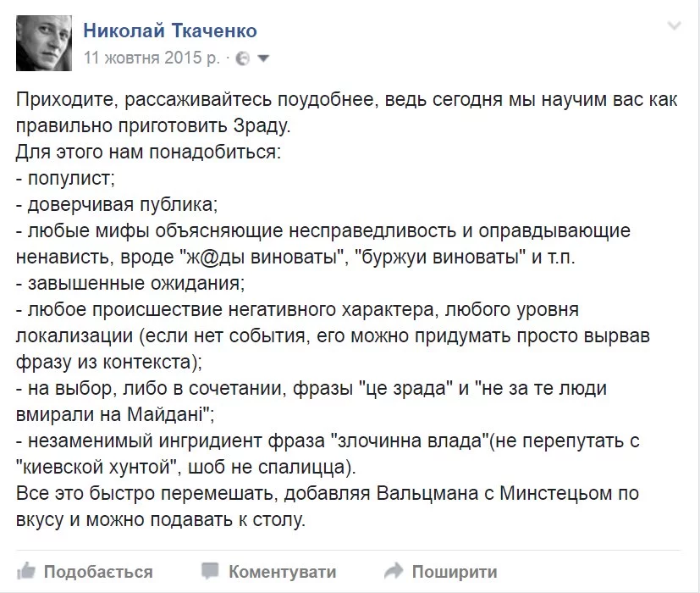Image resolution: width=700 pixels, height=593 pixels.
Task: Click the share arrow icon
Action: click(x=394, y=570)
